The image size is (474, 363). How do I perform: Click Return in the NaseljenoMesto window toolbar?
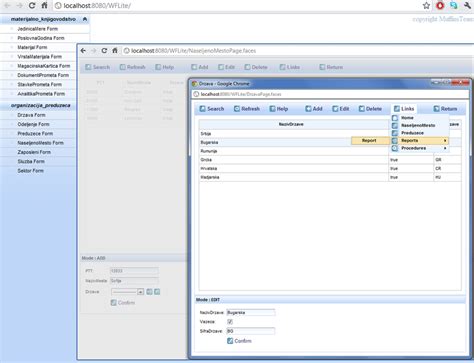click(x=331, y=67)
